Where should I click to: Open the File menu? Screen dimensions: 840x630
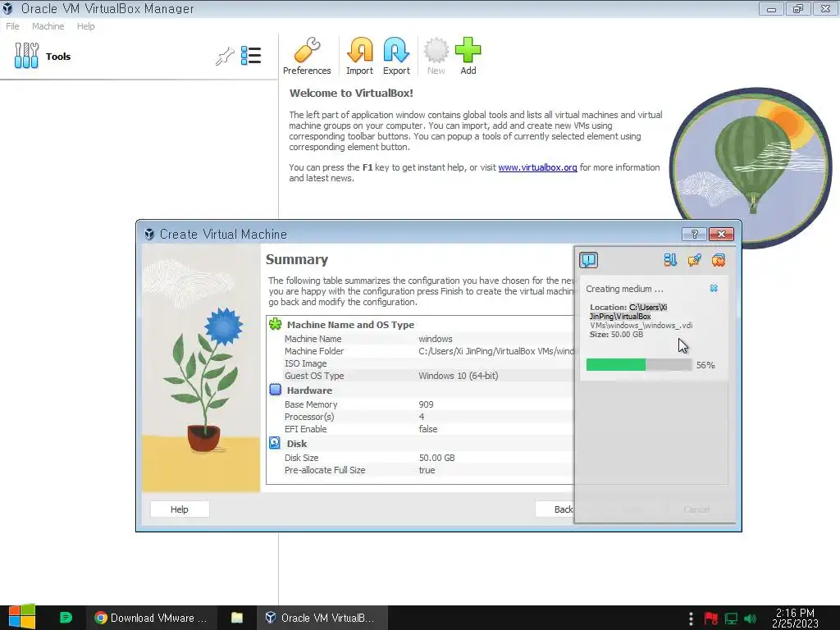point(12,26)
